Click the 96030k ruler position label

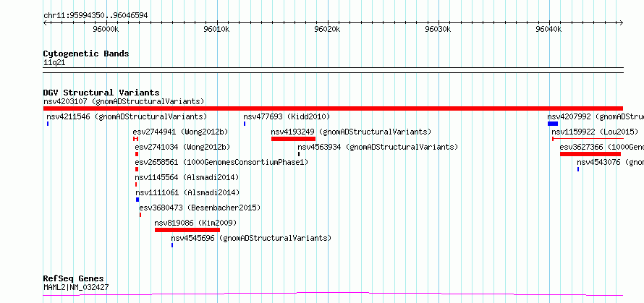[438, 30]
